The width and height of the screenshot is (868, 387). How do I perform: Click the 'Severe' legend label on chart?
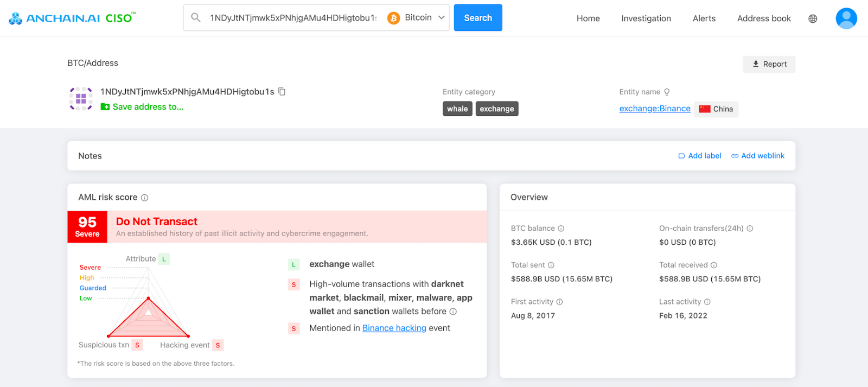tap(90, 268)
